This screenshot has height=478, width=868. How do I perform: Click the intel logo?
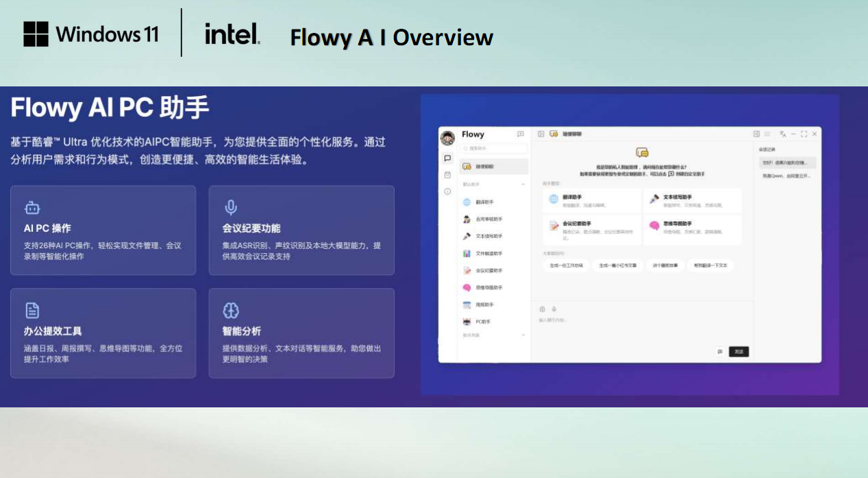232,34
